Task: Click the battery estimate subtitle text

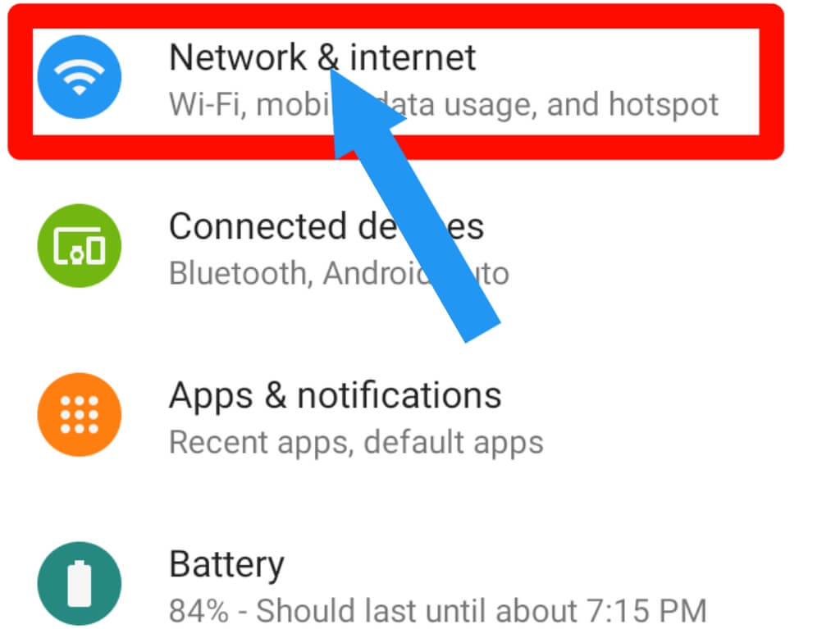Action: [438, 611]
